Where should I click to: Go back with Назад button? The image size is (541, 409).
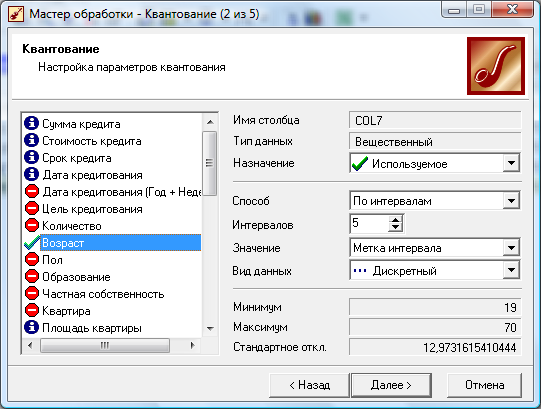click(309, 385)
